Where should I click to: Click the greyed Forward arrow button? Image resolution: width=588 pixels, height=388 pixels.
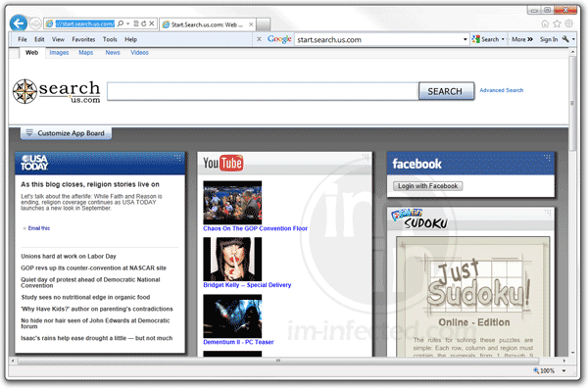pyautogui.click(x=35, y=24)
